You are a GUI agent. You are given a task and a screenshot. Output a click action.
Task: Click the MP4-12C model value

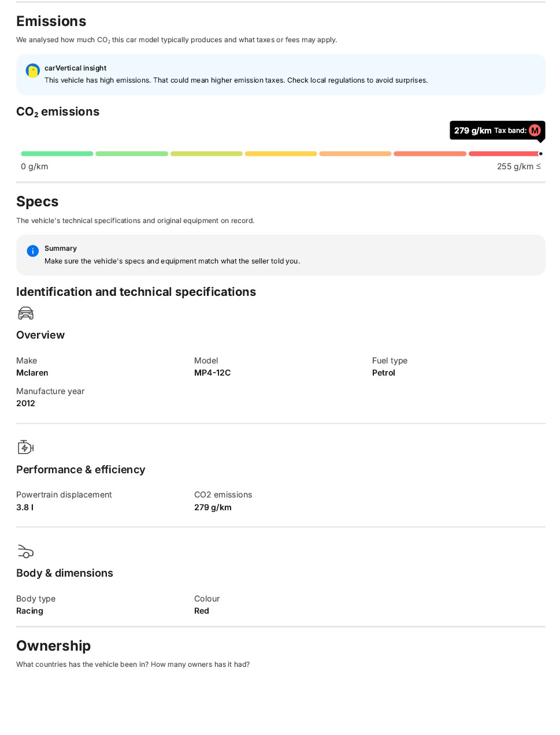pyautogui.click(x=213, y=373)
